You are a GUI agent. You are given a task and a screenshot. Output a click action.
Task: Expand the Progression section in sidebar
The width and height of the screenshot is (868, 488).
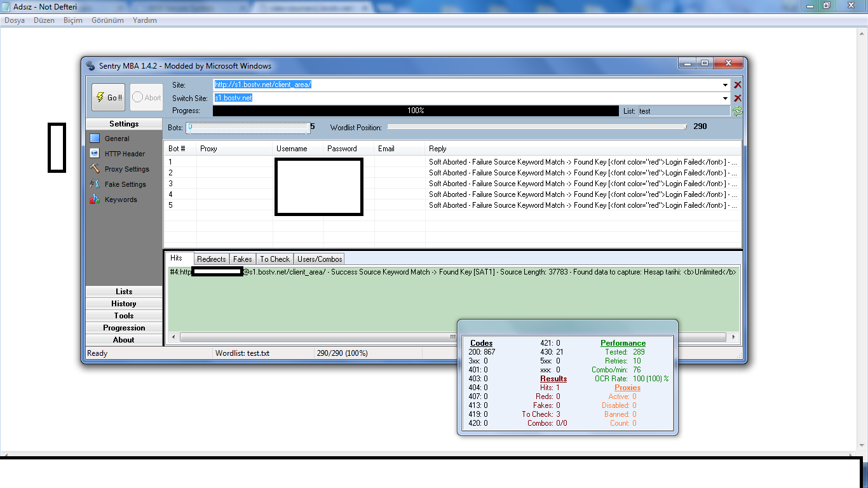(x=124, y=328)
